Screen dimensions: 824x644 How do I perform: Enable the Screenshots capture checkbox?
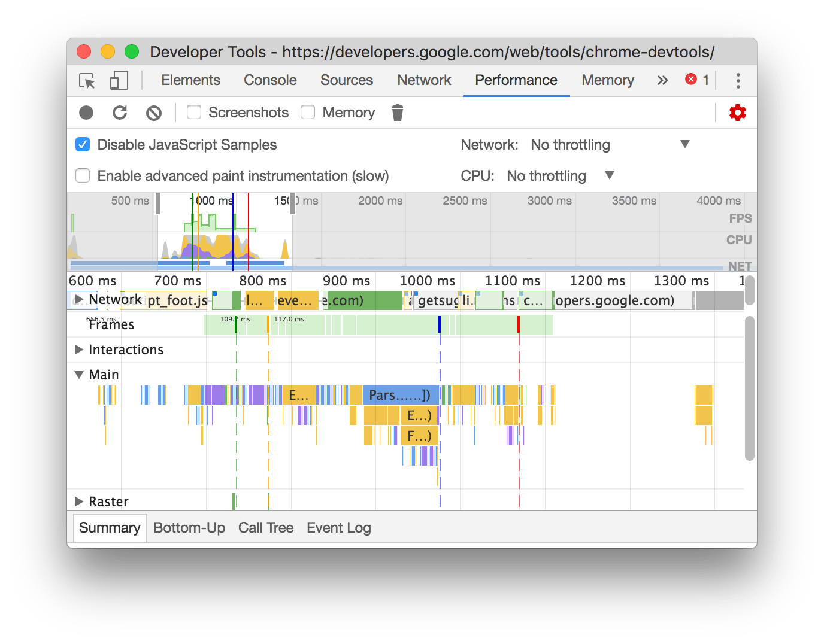(x=193, y=113)
